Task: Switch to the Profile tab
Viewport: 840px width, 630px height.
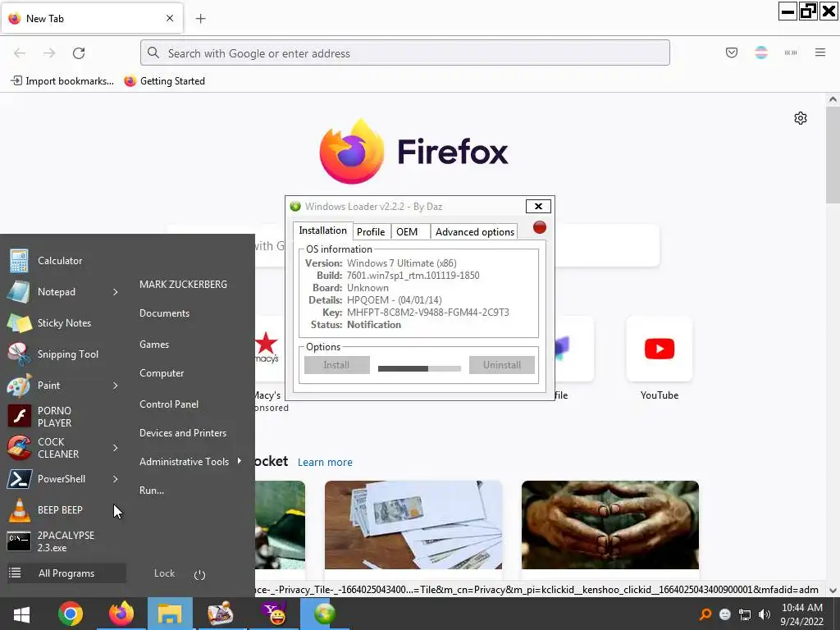Action: coord(371,231)
